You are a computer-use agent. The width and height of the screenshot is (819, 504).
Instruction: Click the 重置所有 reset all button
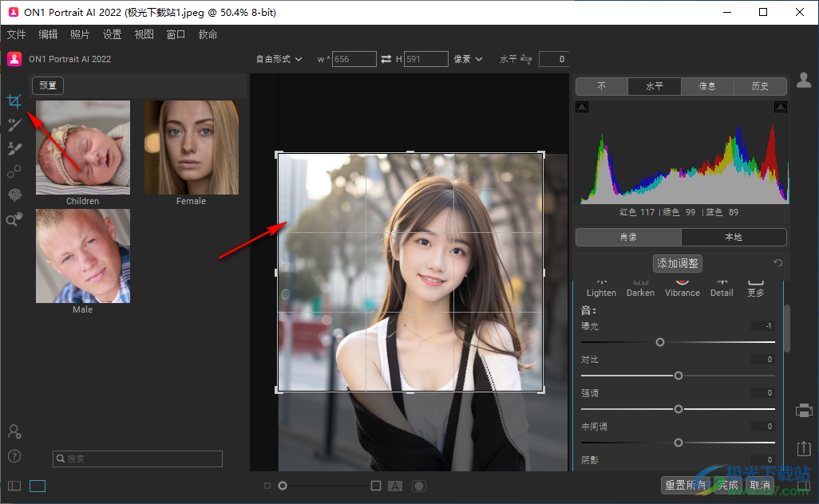coord(685,485)
